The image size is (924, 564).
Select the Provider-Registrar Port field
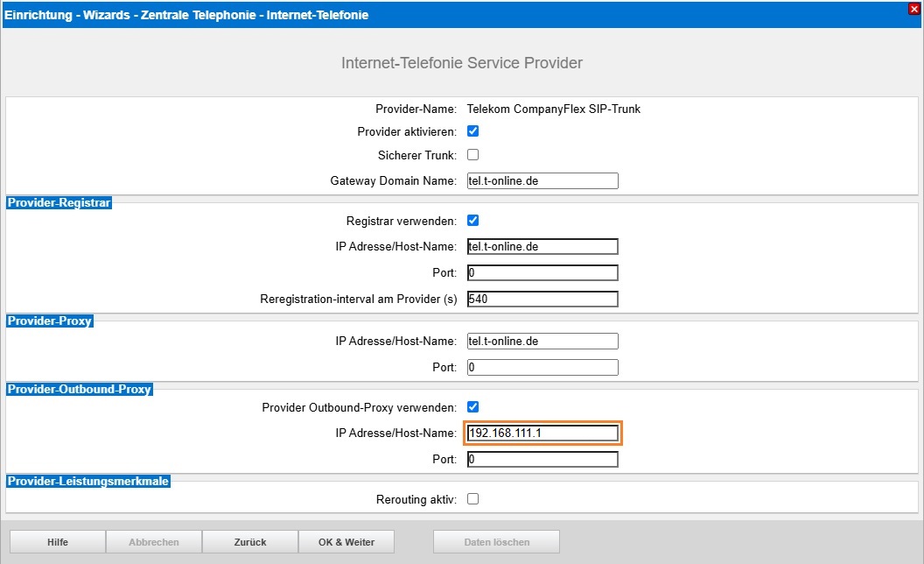[x=542, y=272]
